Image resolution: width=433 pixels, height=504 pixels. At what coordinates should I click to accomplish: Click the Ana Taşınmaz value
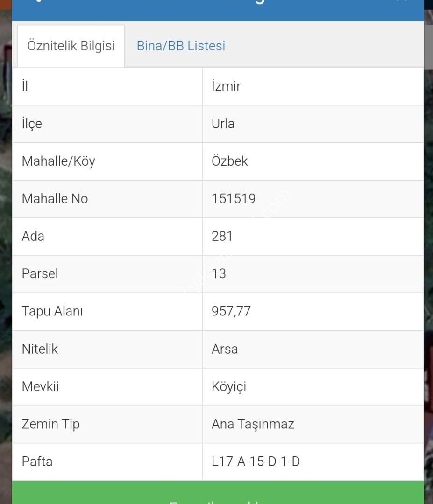253,424
